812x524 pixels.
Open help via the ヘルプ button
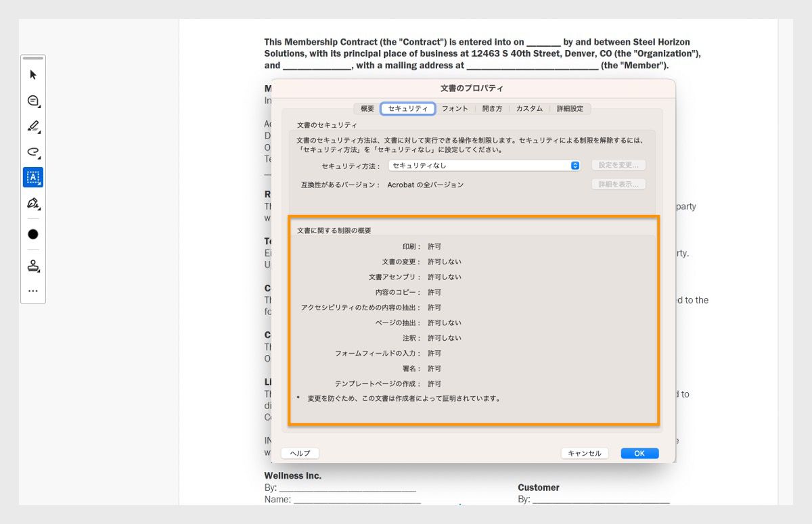[300, 453]
